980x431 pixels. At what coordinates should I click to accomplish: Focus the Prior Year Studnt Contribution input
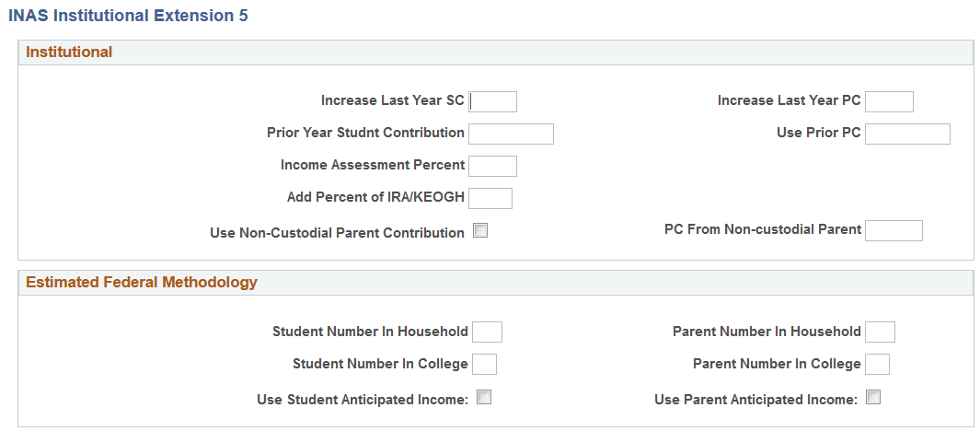pos(511,134)
